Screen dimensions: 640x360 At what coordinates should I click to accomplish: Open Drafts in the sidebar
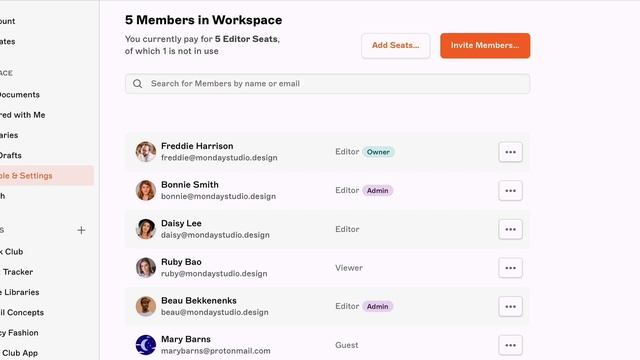tap(11, 156)
